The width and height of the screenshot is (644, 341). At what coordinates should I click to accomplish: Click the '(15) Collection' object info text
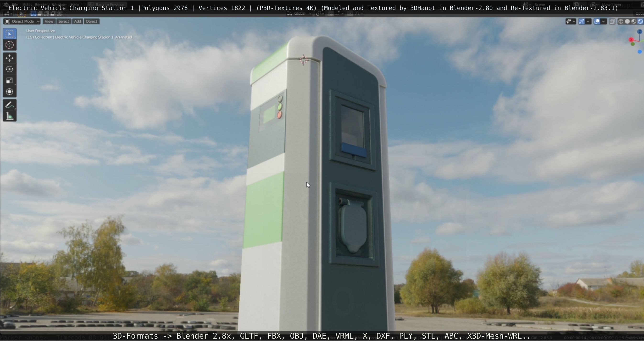click(79, 37)
